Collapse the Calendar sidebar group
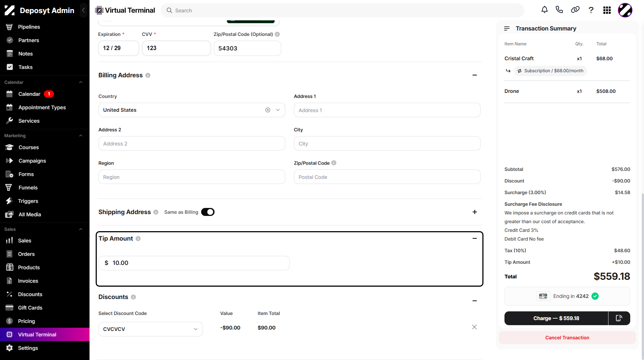644x360 pixels. click(81, 82)
